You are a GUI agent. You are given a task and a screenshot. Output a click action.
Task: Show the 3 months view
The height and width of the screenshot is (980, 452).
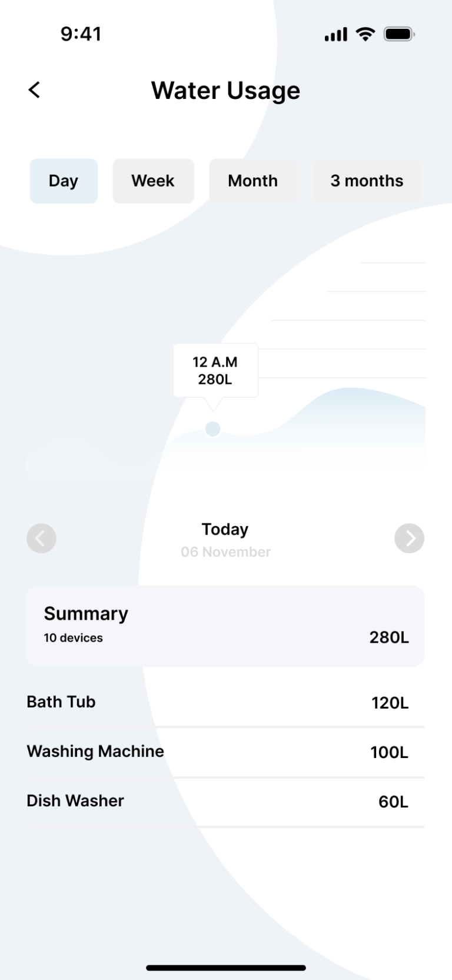click(367, 181)
